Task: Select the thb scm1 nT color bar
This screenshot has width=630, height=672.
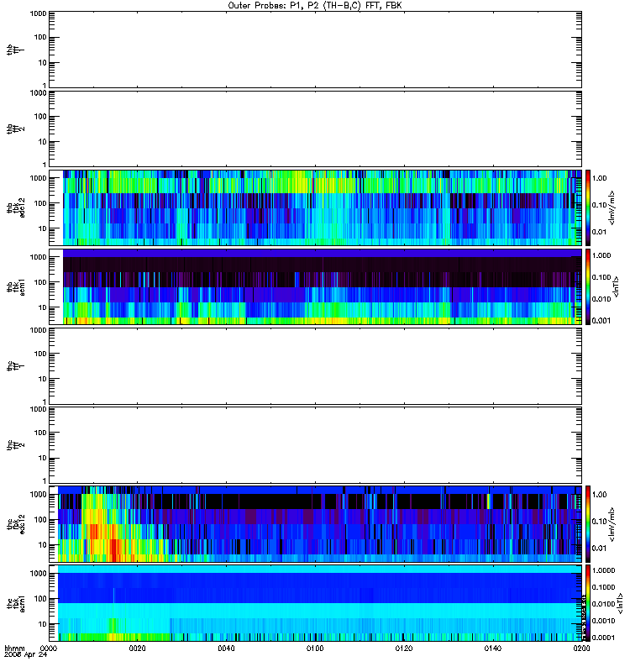Action: 588,286
